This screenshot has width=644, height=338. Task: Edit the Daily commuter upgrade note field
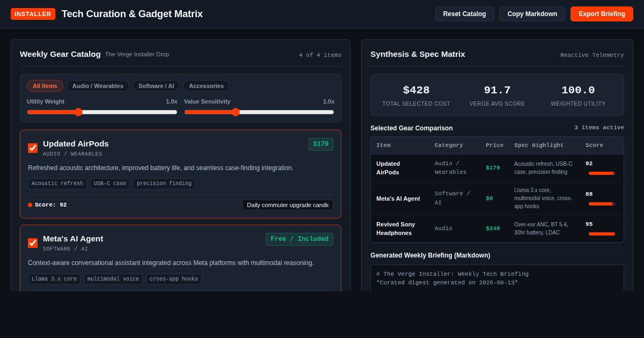coord(288,205)
